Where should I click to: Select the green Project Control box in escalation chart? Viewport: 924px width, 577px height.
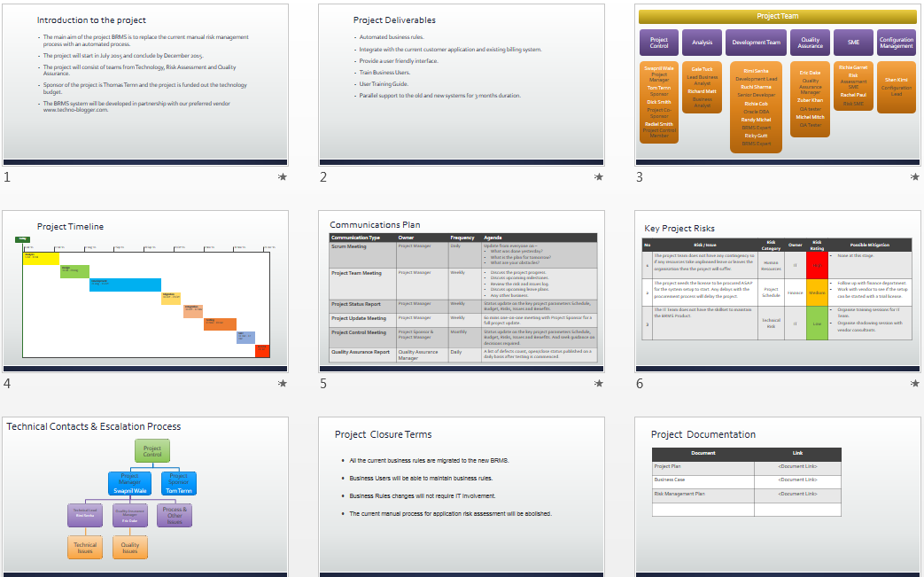pyautogui.click(x=151, y=450)
